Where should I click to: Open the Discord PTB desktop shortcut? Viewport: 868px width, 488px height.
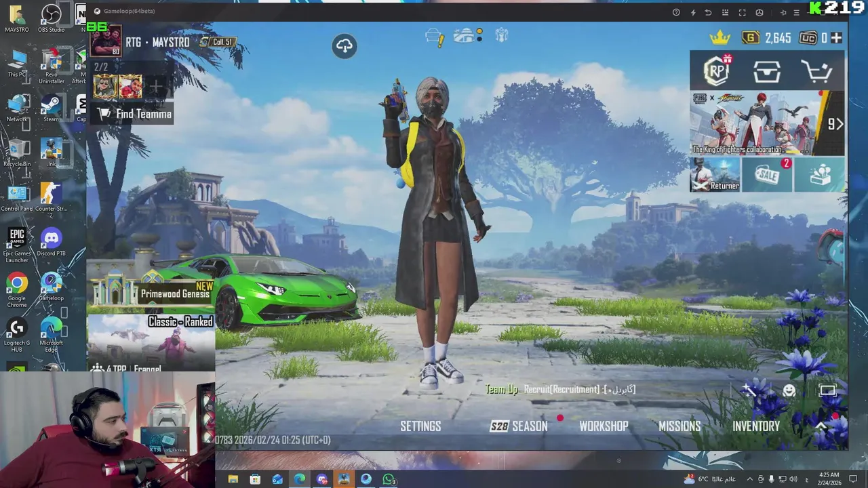pos(52,243)
